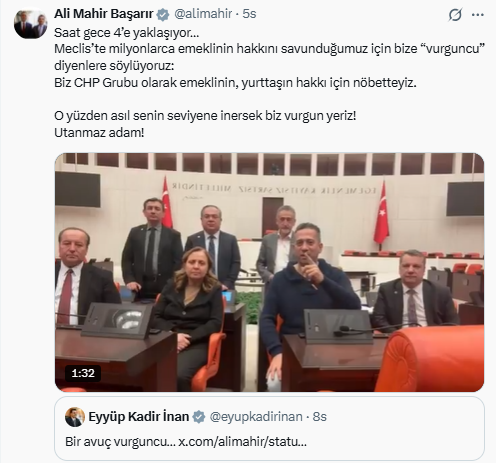
Task: Play the video in the parliament chamber
Action: [269, 272]
